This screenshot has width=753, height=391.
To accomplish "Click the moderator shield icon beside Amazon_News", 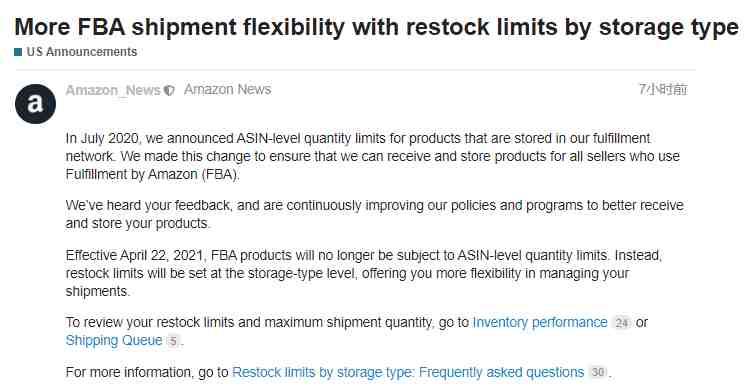I will tap(169, 90).
